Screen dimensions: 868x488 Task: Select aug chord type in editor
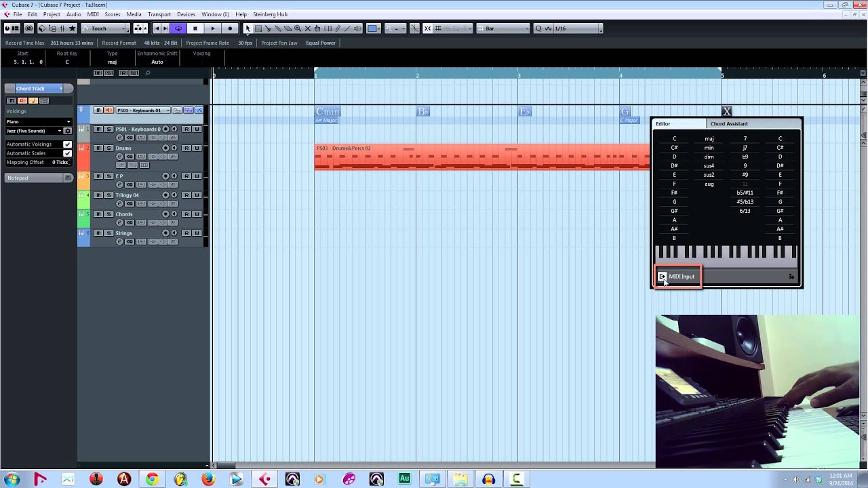pyautogui.click(x=709, y=184)
